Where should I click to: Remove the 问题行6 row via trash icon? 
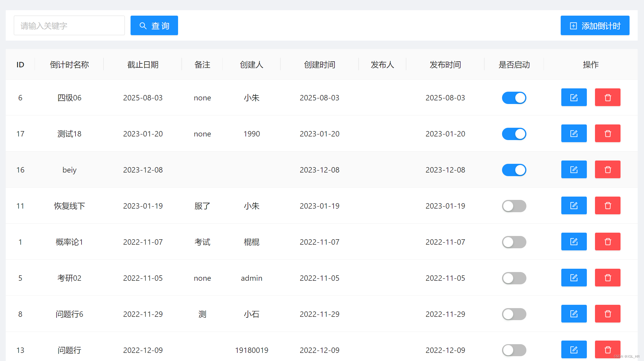[607, 314]
